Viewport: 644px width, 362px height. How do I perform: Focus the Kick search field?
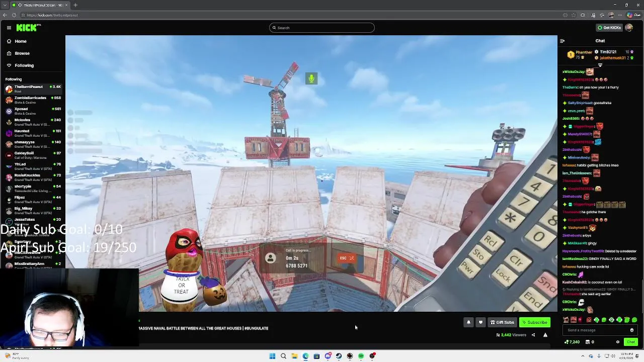pos(322,28)
